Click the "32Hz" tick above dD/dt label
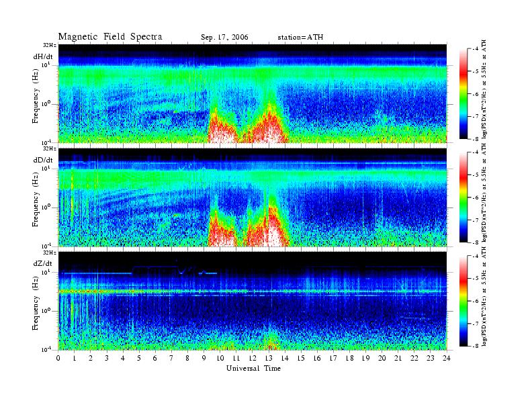 [x=50, y=148]
